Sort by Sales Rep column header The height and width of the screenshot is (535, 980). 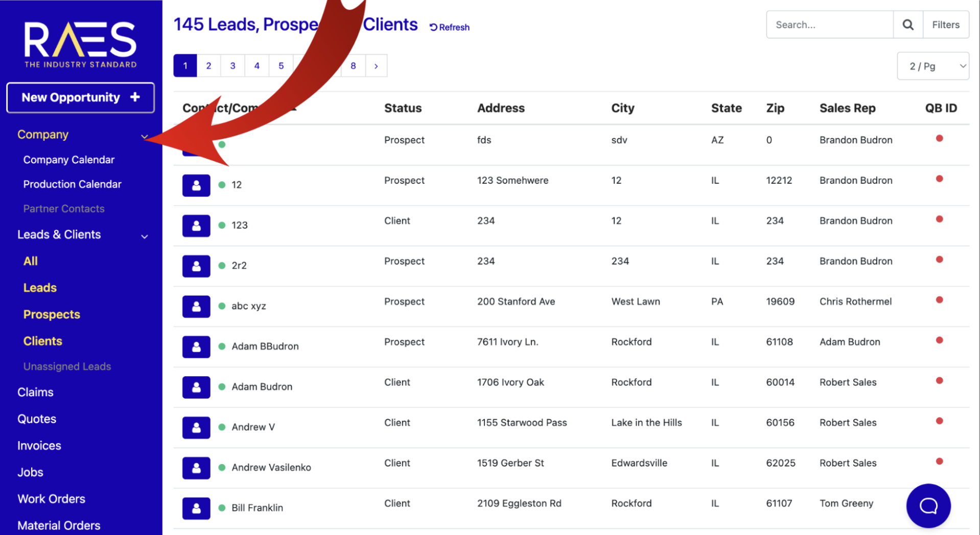coord(847,108)
